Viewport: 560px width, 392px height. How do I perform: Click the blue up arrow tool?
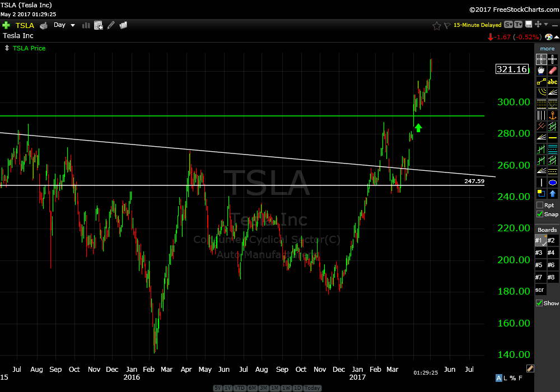(x=553, y=194)
